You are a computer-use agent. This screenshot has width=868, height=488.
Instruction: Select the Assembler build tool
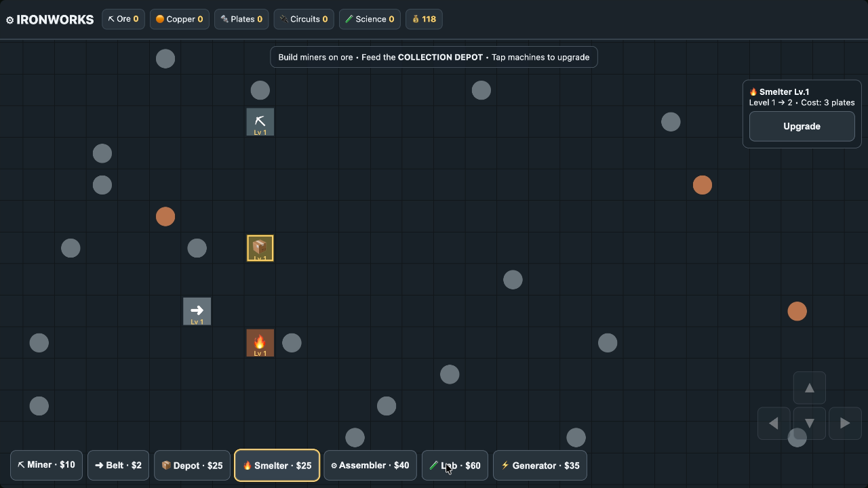coord(370,465)
